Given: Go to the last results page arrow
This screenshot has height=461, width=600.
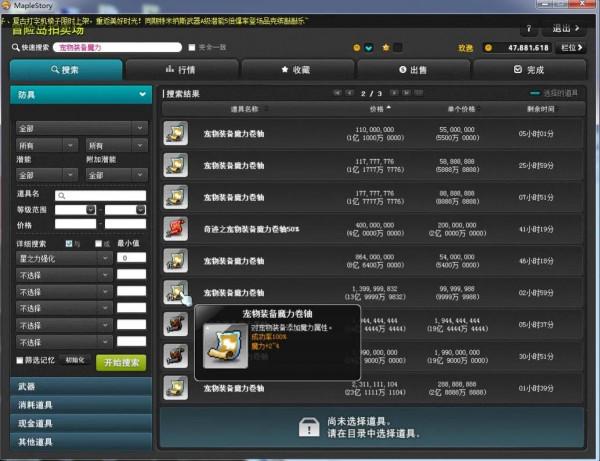Looking at the screenshot, I should tap(406, 93).
